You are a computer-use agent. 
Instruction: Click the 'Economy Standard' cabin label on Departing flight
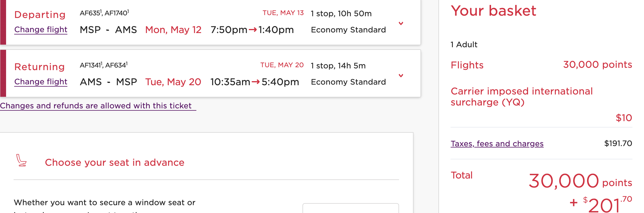(x=348, y=30)
